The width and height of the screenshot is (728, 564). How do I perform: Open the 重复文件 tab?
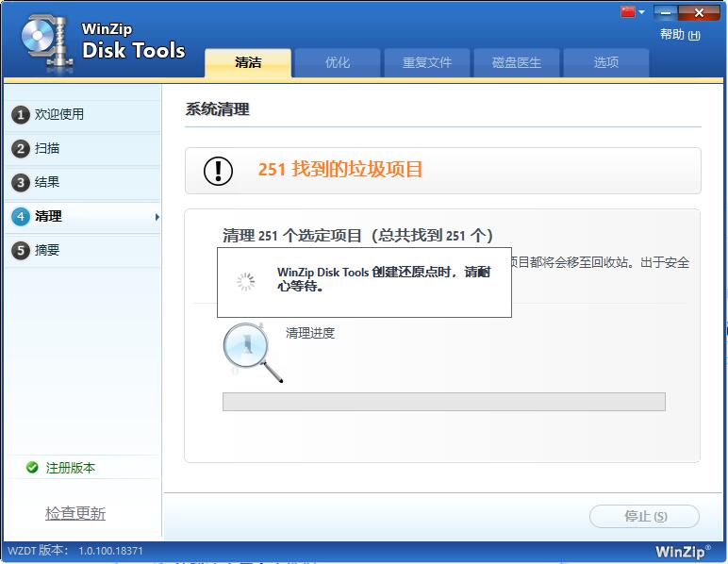click(x=426, y=62)
